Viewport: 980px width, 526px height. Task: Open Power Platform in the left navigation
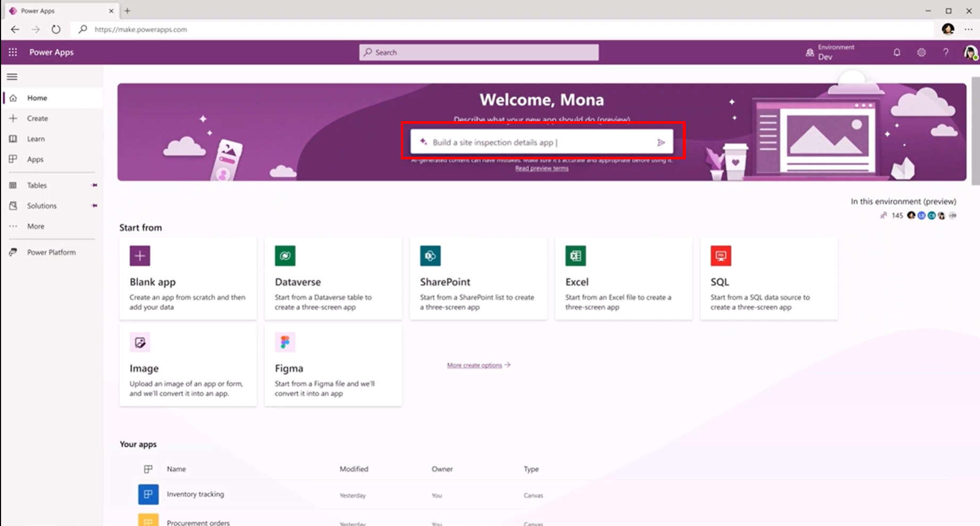(x=52, y=252)
